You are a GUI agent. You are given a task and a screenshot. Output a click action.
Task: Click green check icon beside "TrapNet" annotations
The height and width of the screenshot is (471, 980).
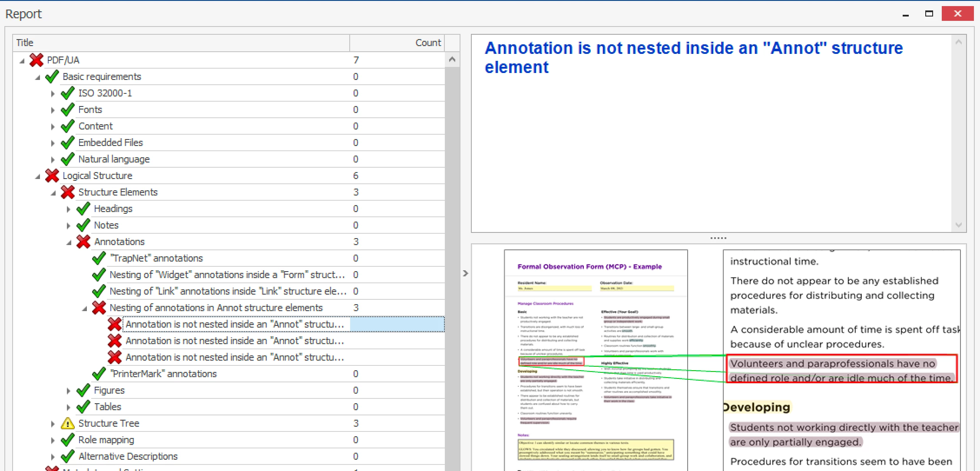(99, 258)
